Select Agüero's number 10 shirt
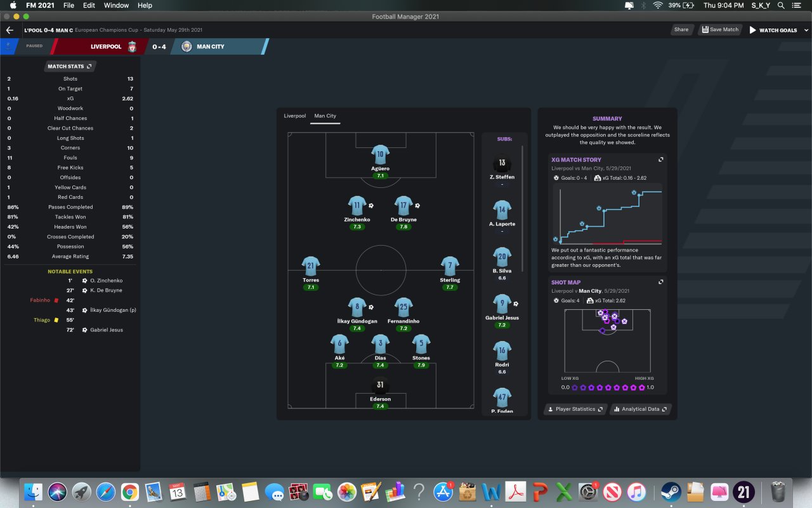Viewport: 812px width, 508px height. (x=380, y=154)
